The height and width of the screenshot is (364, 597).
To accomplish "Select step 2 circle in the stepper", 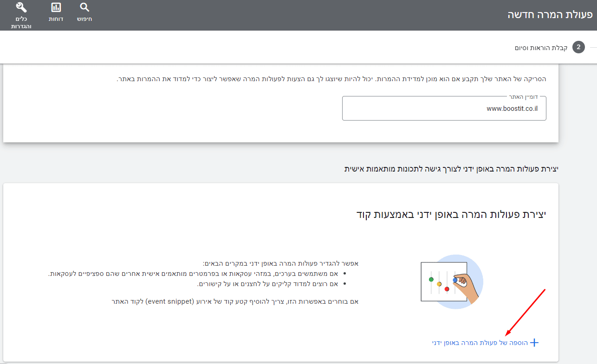I will tap(578, 47).
